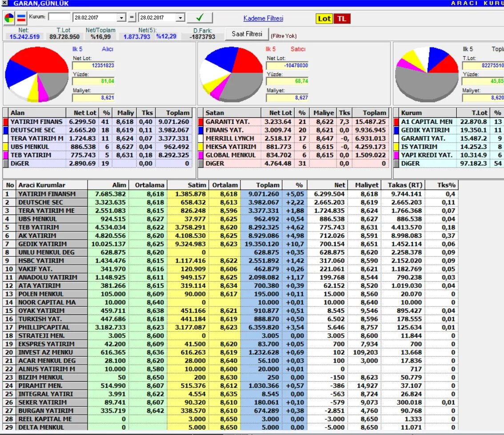504x435 pixels.
Task: Click the sellers pie chart
Action: (x=232, y=74)
